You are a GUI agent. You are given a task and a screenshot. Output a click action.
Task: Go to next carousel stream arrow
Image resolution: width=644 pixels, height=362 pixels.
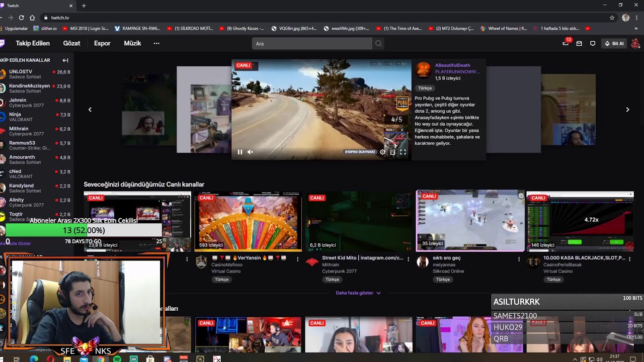(627, 110)
